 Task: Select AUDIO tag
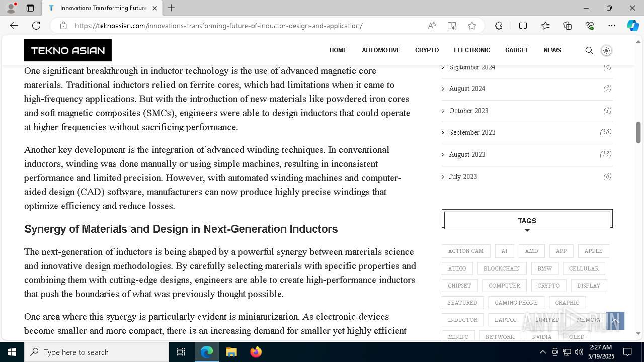(x=457, y=268)
